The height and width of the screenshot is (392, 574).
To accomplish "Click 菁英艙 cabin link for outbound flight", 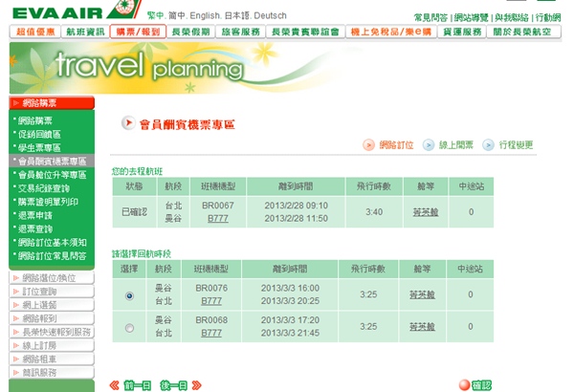I will pyautogui.click(x=426, y=212).
